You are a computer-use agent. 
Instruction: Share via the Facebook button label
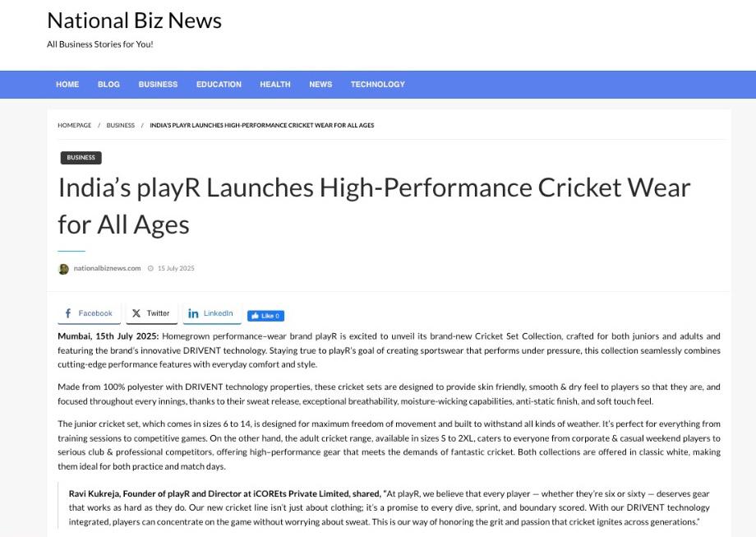pyautogui.click(x=95, y=313)
